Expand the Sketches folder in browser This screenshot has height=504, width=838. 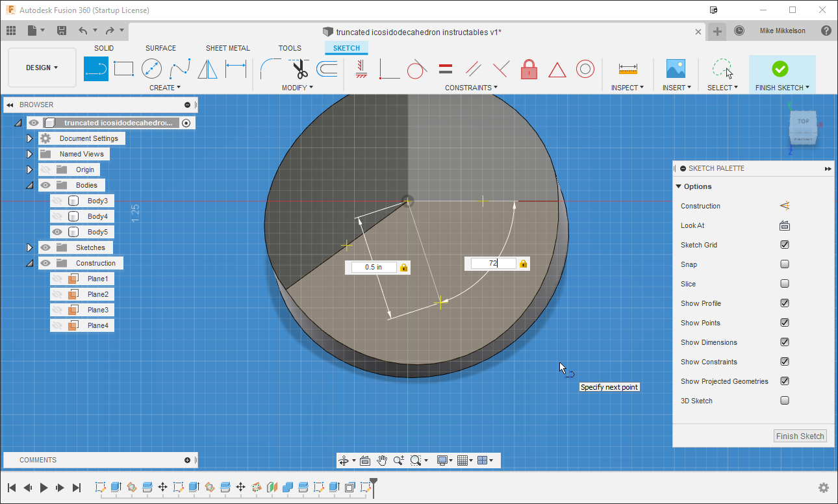29,247
